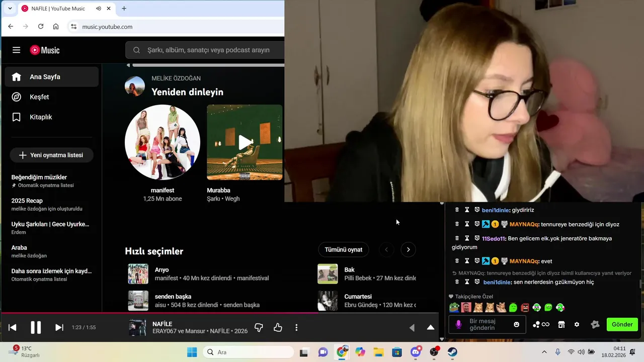Screen dimensions: 644x362
Task: Reload the music.youtube.com page
Action: tap(41, 27)
